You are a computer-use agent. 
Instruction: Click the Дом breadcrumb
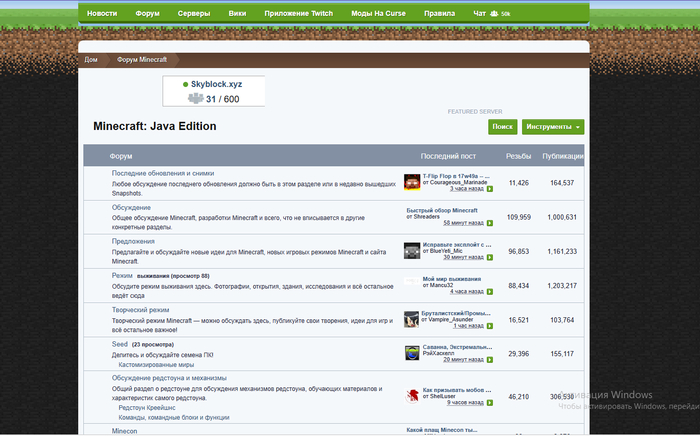coord(91,60)
